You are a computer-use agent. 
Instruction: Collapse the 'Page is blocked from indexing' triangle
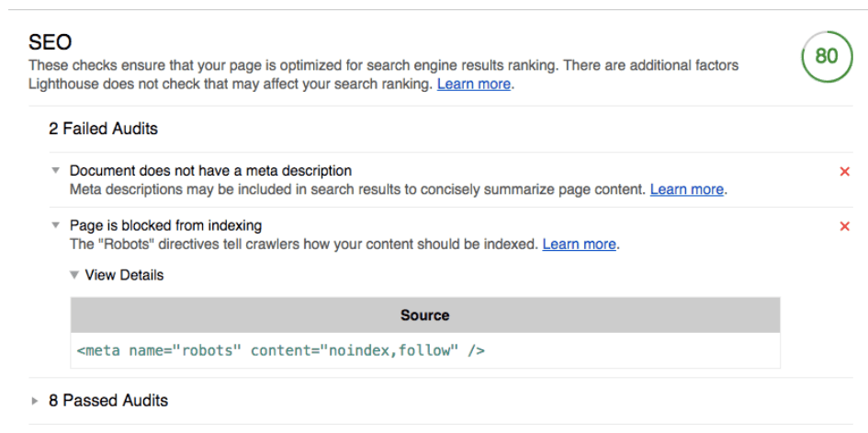(x=55, y=225)
